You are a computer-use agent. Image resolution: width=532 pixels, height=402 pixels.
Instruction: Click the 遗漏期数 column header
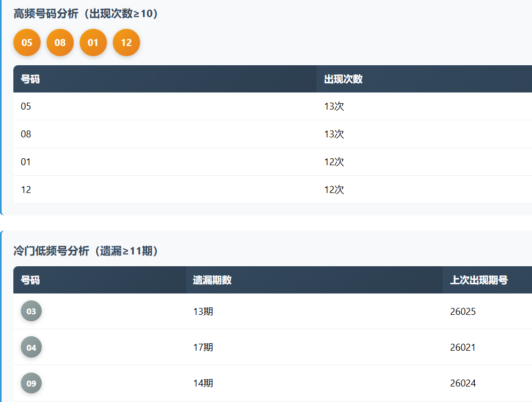click(x=212, y=280)
